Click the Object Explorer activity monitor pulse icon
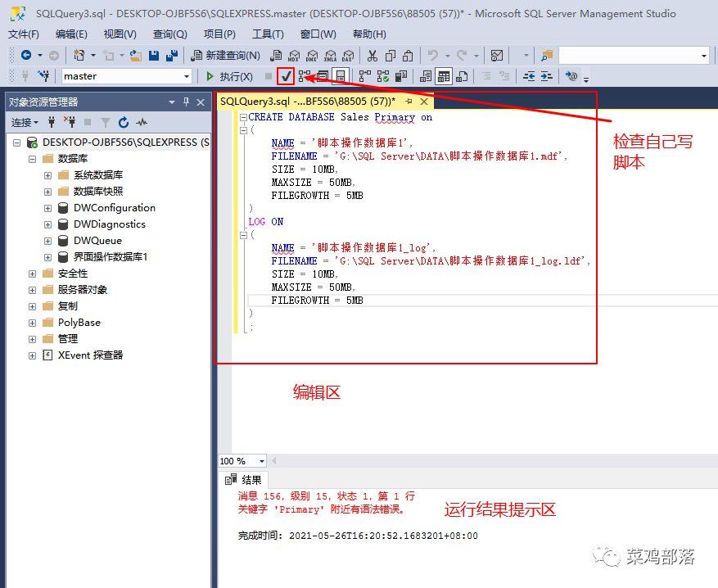Image resolution: width=718 pixels, height=588 pixels. tap(142, 122)
